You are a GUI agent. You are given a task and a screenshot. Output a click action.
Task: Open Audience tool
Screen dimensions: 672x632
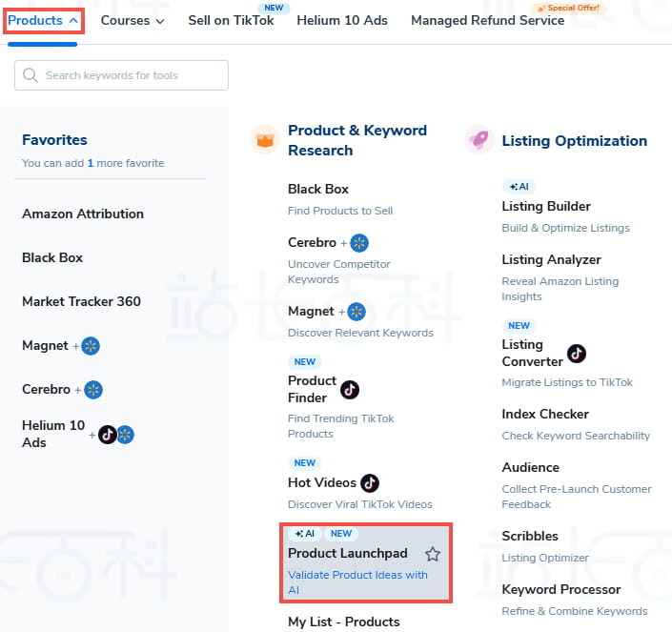(531, 467)
